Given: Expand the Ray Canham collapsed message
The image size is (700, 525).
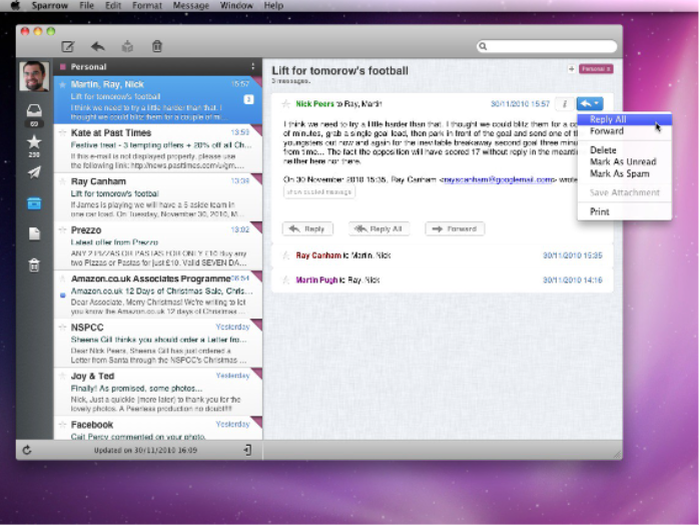Looking at the screenshot, I should [x=442, y=255].
